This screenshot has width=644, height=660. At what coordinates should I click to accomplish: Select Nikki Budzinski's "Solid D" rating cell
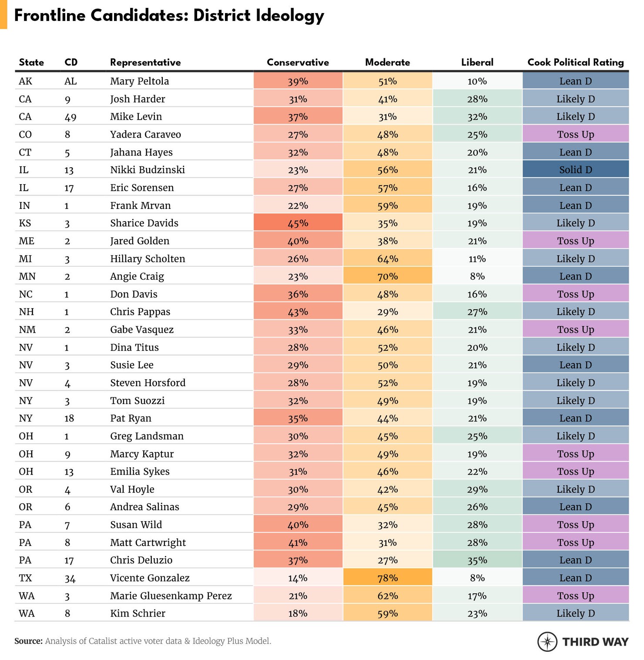(575, 169)
